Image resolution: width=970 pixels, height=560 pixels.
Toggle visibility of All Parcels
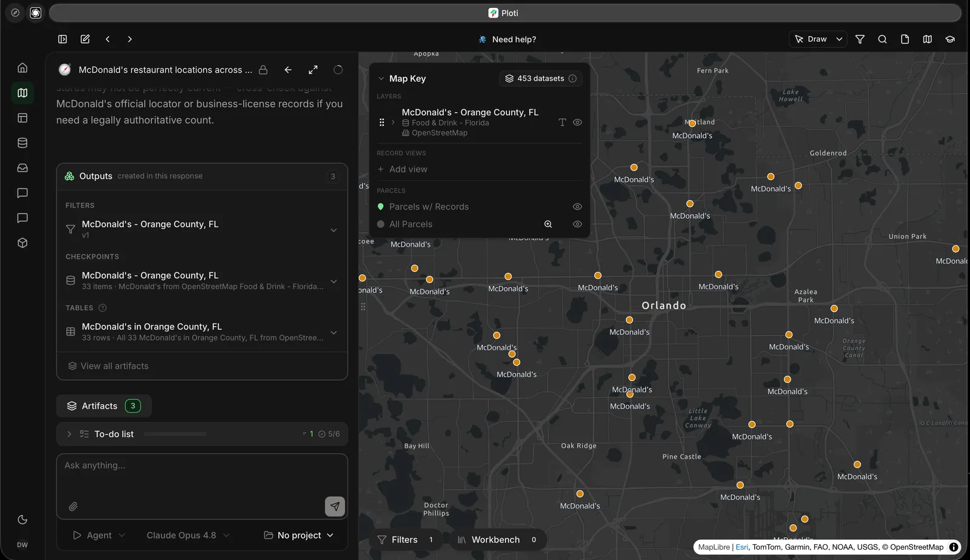pos(577,224)
